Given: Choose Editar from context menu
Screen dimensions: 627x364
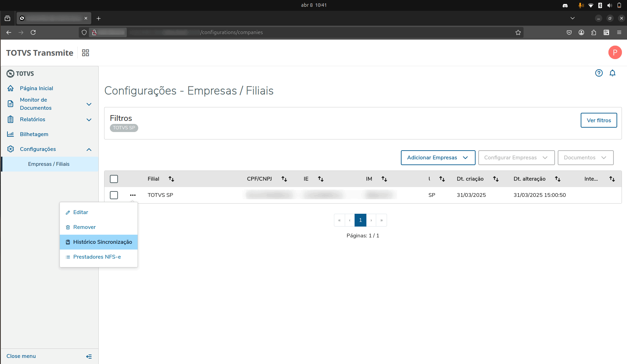Looking at the screenshot, I should click(x=99, y=212).
